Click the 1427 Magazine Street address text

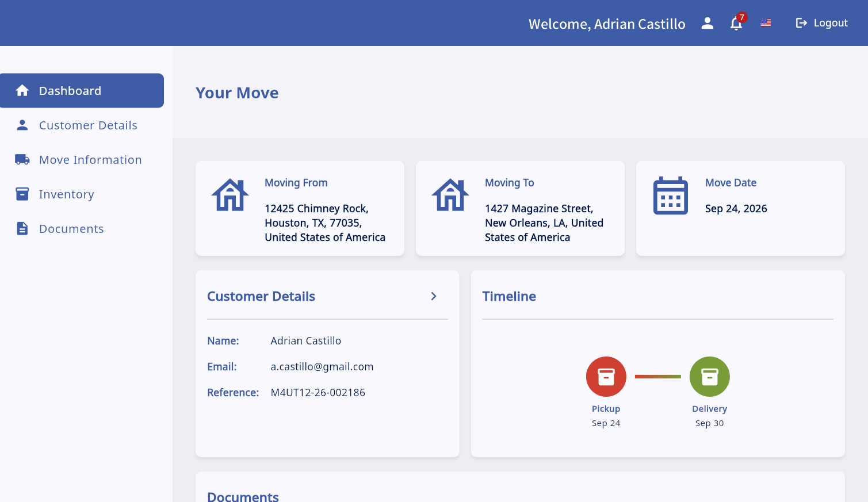pyautogui.click(x=544, y=223)
